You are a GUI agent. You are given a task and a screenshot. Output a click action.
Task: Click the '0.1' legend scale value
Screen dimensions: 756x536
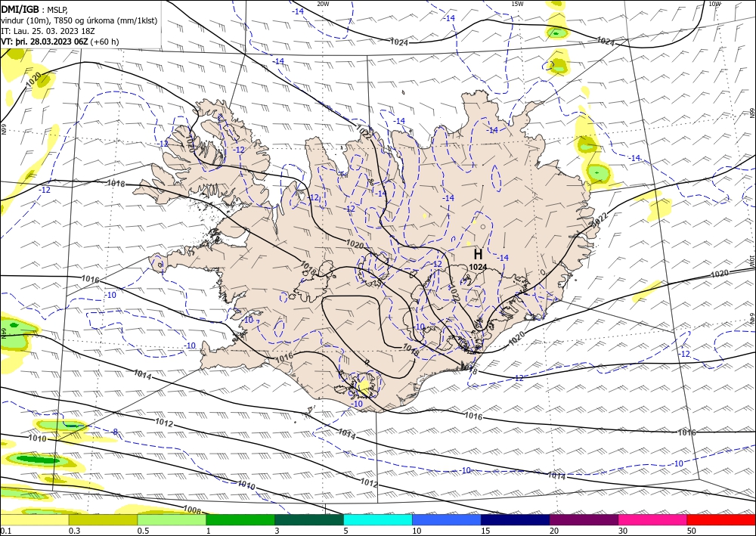click(x=6, y=531)
